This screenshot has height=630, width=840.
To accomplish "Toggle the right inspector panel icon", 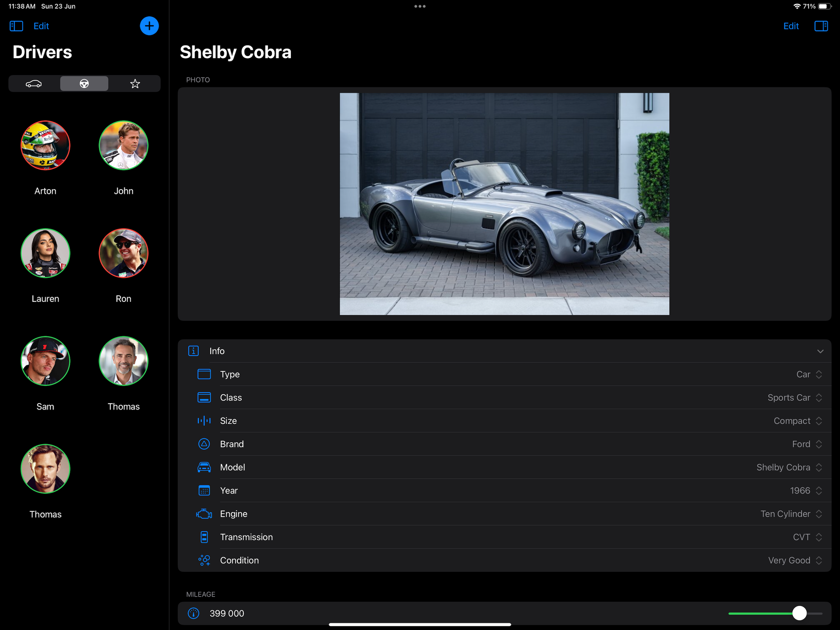I will pos(821,26).
